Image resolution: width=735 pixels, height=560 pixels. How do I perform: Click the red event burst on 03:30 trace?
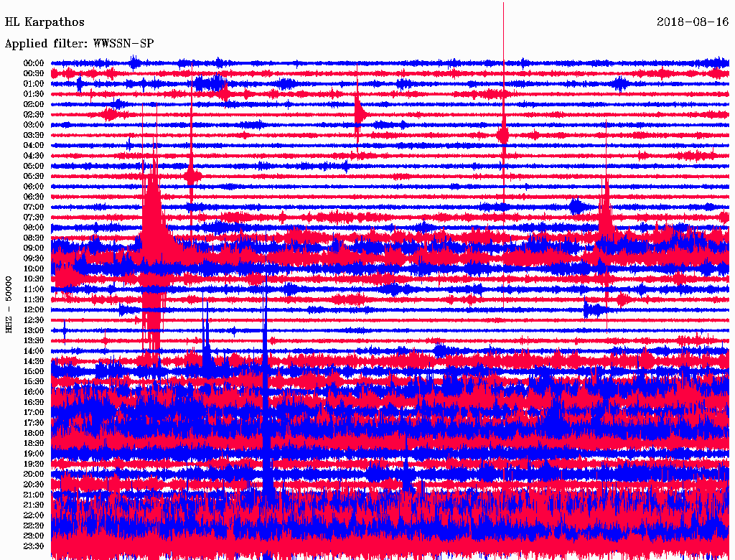tap(503, 134)
